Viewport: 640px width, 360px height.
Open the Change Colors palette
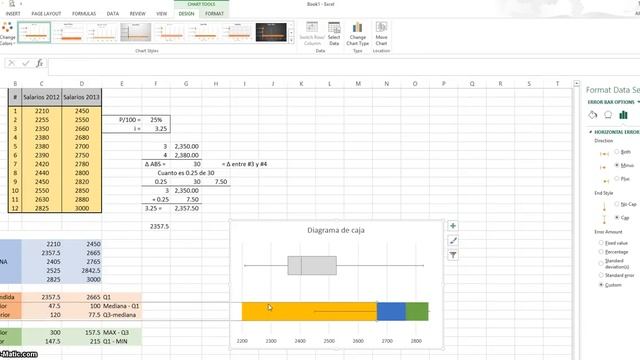7,34
